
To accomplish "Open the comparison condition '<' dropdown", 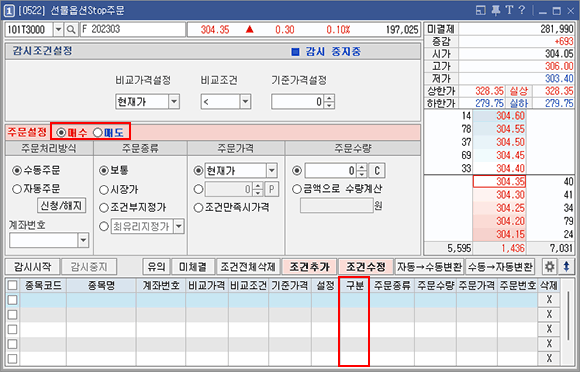I will (x=245, y=101).
